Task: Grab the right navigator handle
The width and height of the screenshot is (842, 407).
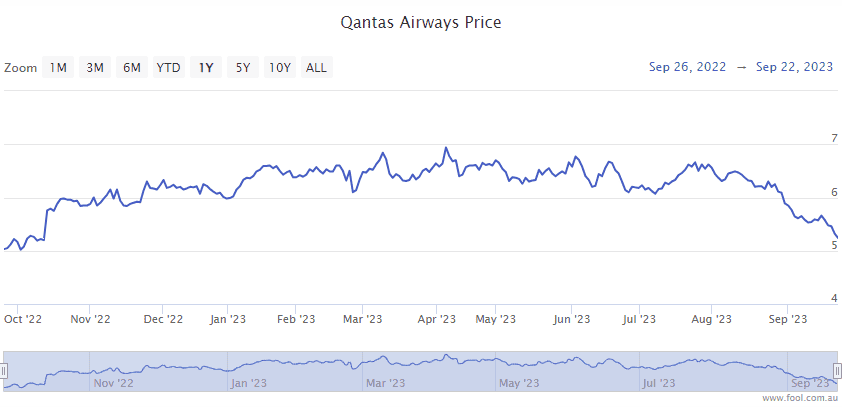Action: coord(837,370)
